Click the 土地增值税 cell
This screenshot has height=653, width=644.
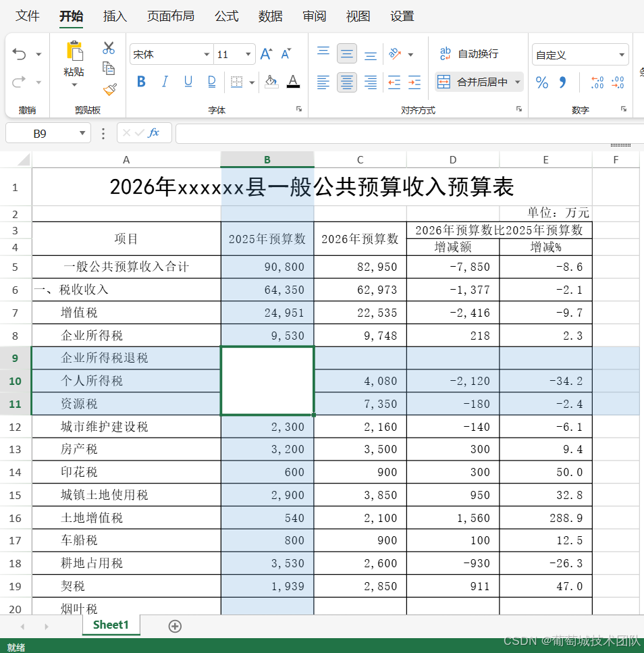(126, 518)
